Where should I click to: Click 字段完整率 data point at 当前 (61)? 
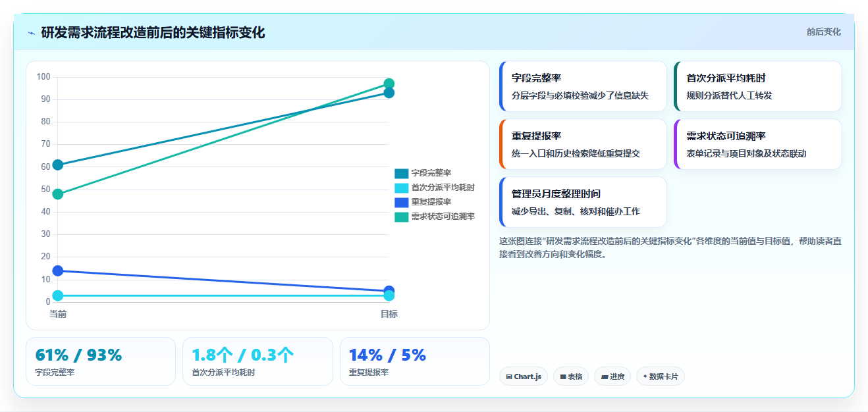(58, 165)
